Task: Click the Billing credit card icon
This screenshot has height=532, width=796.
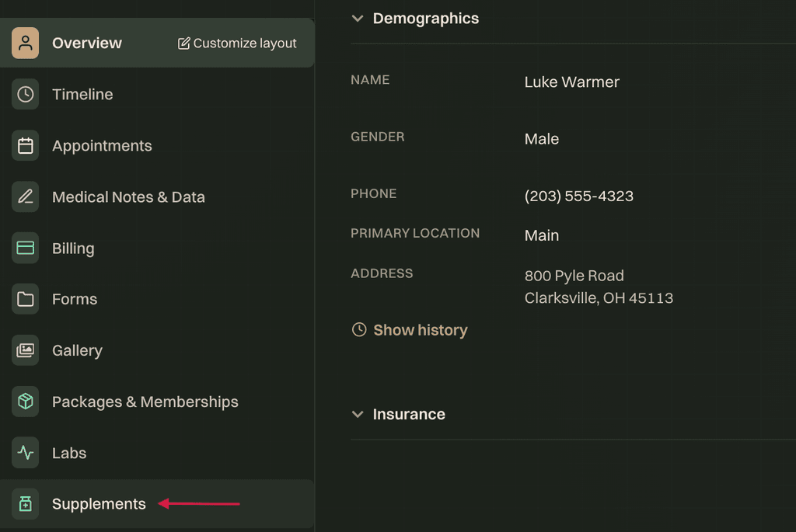Action: tap(26, 248)
